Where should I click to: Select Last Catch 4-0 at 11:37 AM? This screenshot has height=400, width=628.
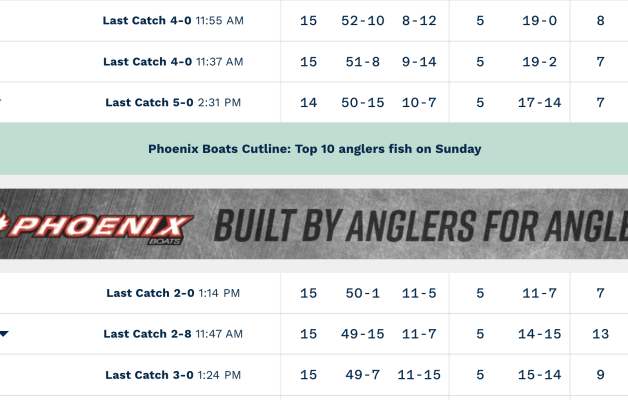tap(172, 62)
